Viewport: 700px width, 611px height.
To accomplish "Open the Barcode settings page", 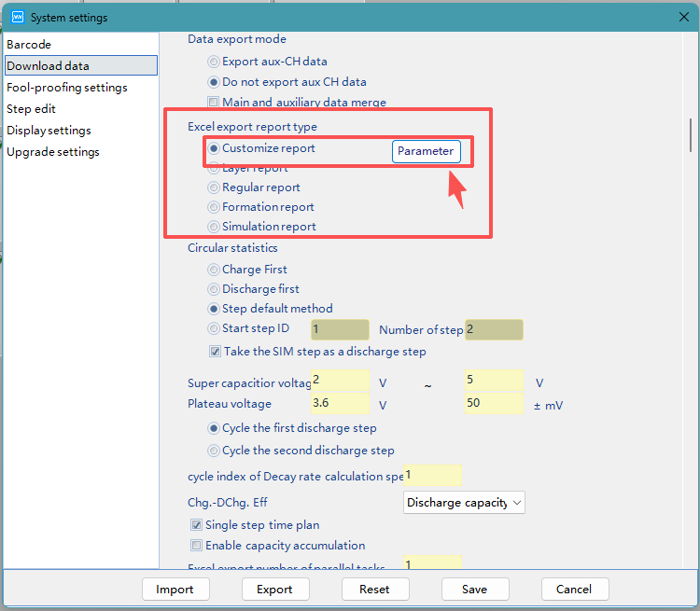I will click(x=29, y=44).
